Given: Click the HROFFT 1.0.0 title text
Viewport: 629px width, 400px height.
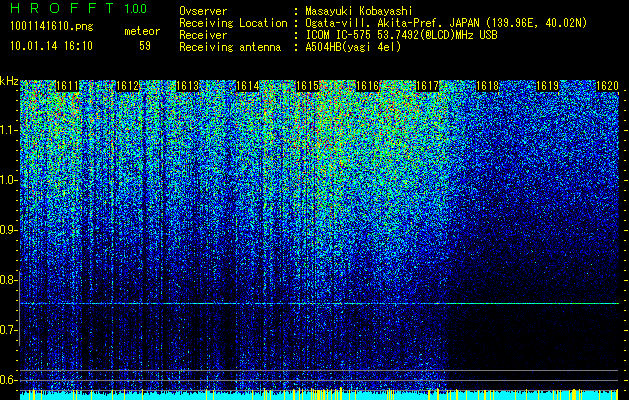Looking at the screenshot, I should point(79,8).
